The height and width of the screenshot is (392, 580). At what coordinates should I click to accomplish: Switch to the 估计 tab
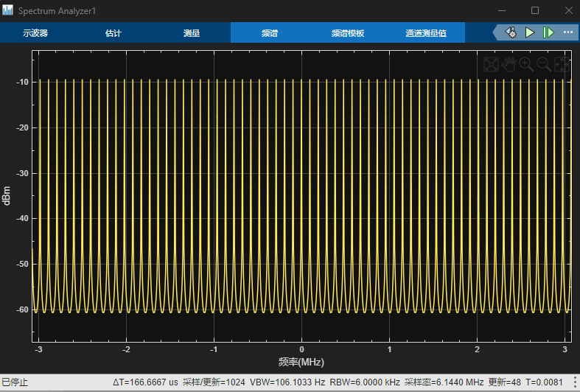[x=113, y=33]
